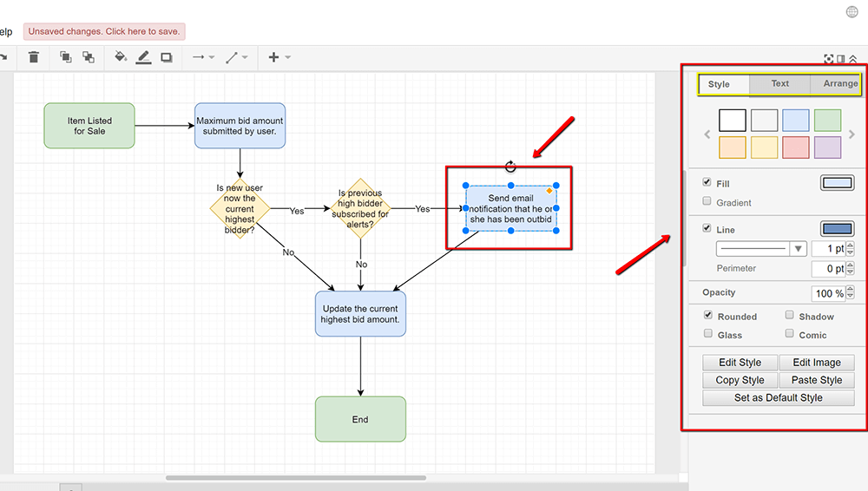Screen dimensions: 868x491
Task: Expand the Insert plus dropdown
Action: [x=279, y=57]
